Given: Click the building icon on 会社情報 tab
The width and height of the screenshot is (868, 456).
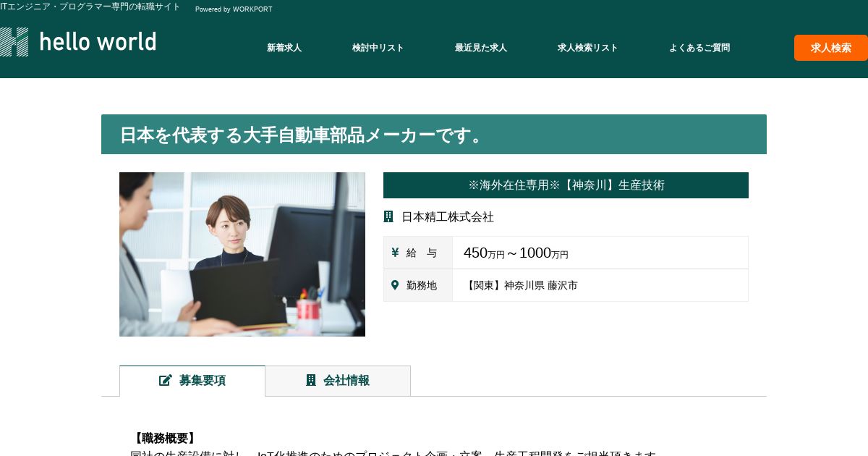Looking at the screenshot, I should (311, 380).
